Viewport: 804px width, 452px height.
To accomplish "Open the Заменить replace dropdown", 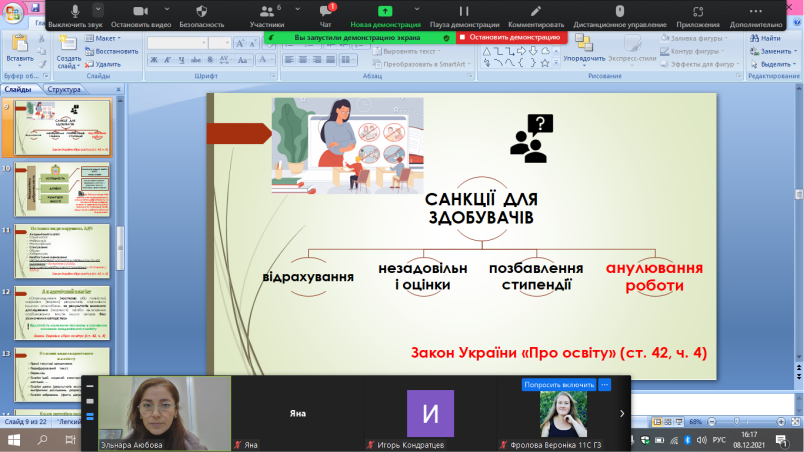I will 773,51.
